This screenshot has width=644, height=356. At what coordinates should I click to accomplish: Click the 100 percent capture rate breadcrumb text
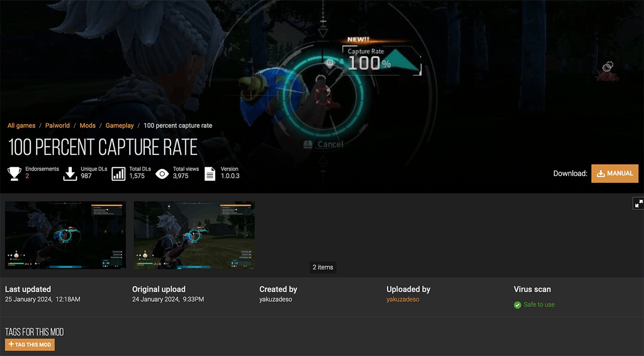178,125
